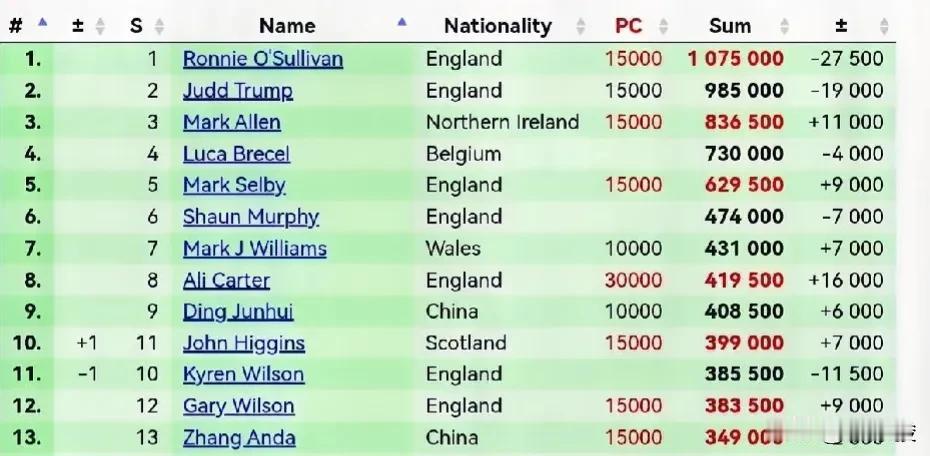This screenshot has width=930, height=456.
Task: Open Ronnie O'Sullivan player link
Action: [263, 59]
